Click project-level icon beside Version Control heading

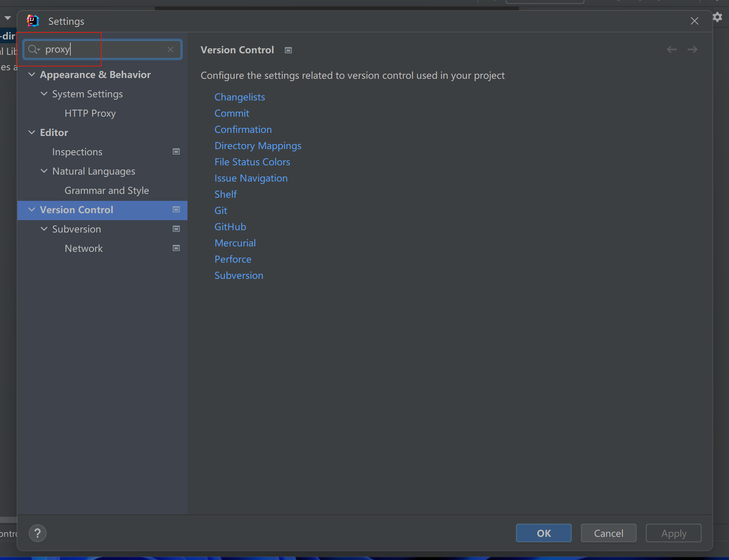pos(288,50)
